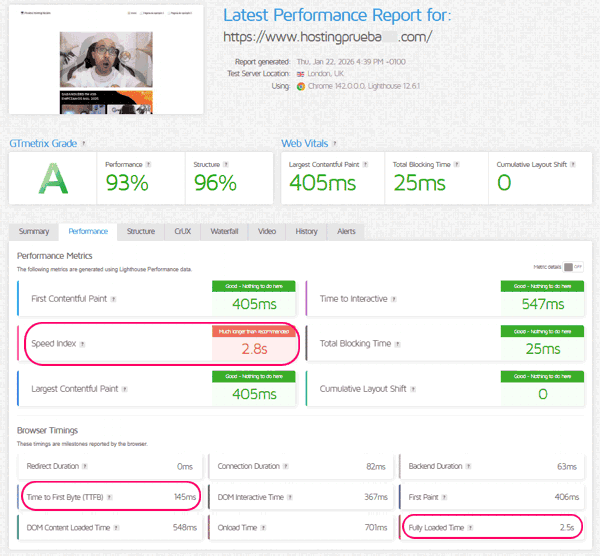Click the help icon beside Web Vitals

pyautogui.click(x=336, y=143)
